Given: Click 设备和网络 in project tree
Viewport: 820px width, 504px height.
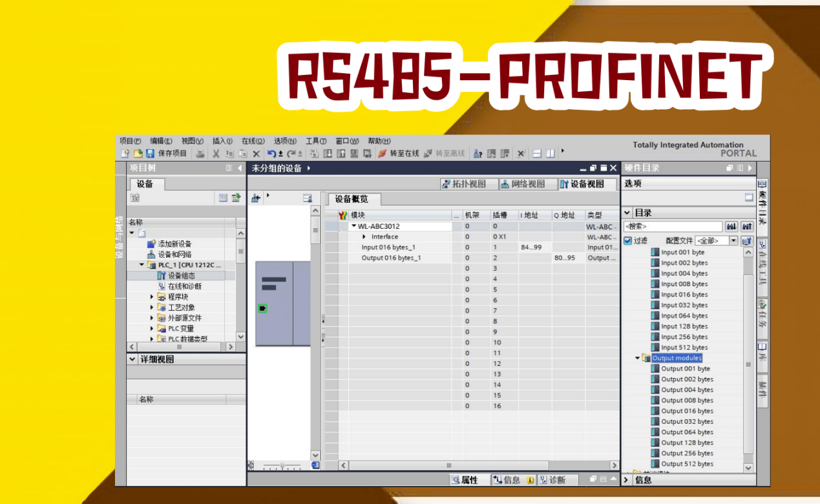Looking at the screenshot, I should pos(169,255).
